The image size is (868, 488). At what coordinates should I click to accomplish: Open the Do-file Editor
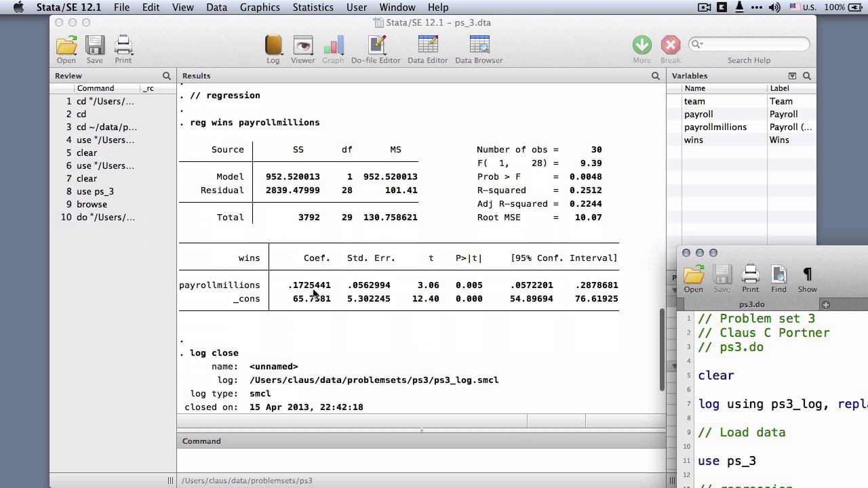(376, 45)
